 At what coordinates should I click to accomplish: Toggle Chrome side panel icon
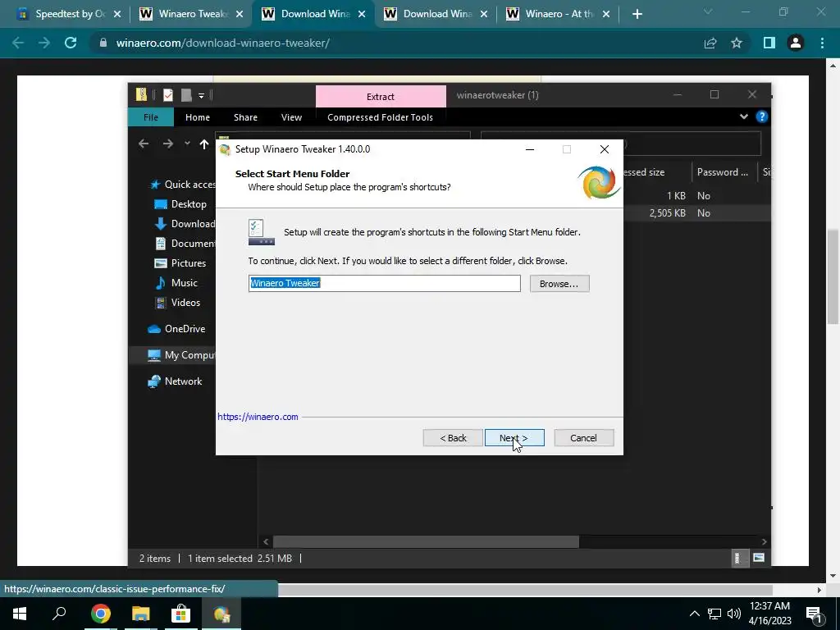tap(769, 43)
